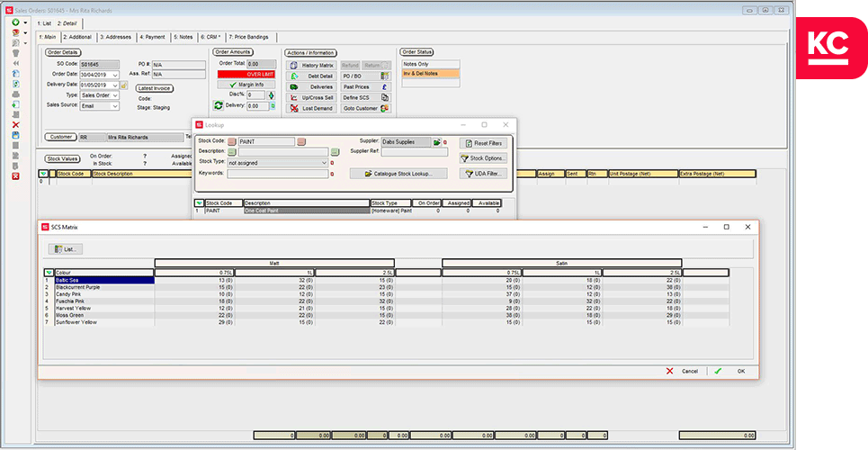Viewport: 868px width, 450px height.
Task: Click the red marker right of Supplier folder icon
Action: pyautogui.click(x=445, y=143)
